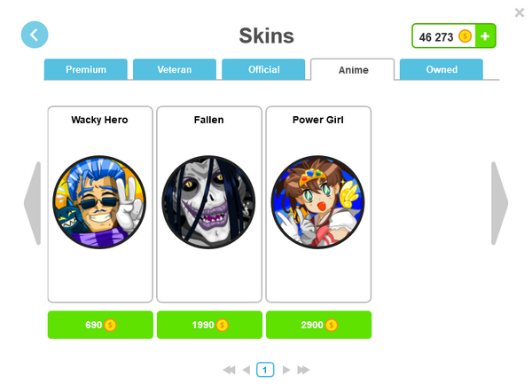Go to the next pagination page

click(286, 370)
